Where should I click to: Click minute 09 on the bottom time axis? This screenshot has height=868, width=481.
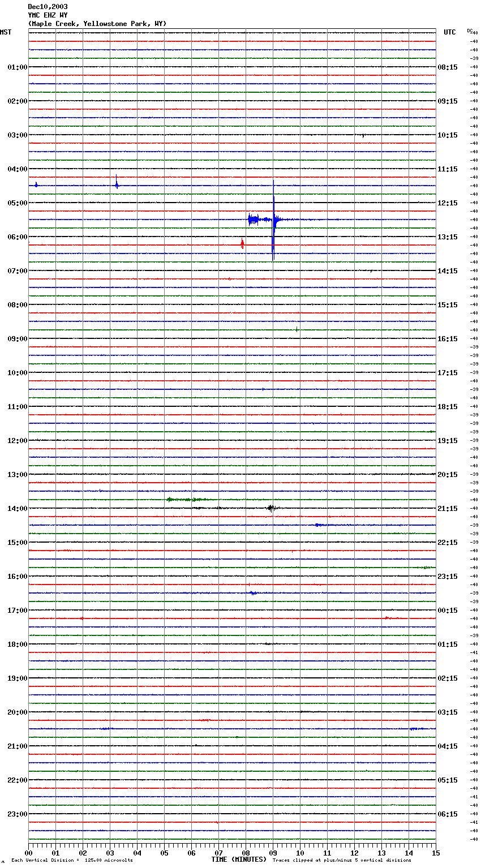coord(273,853)
